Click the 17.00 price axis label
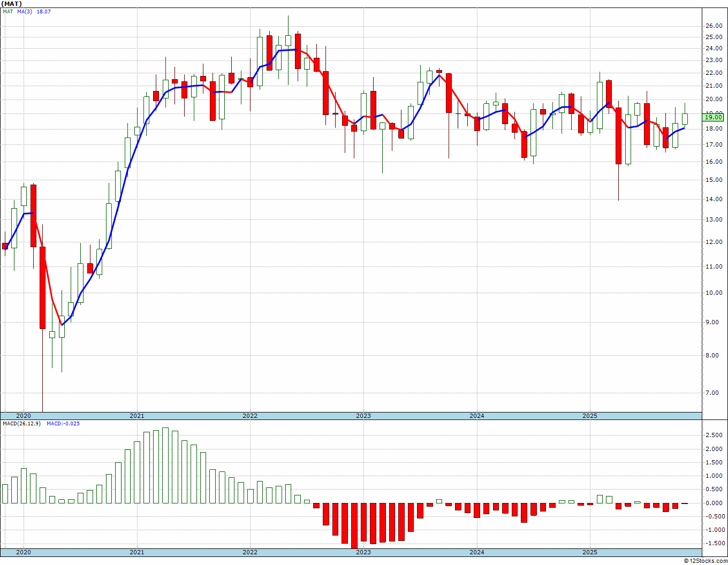Viewport: 728px width, 565px height. (x=714, y=144)
